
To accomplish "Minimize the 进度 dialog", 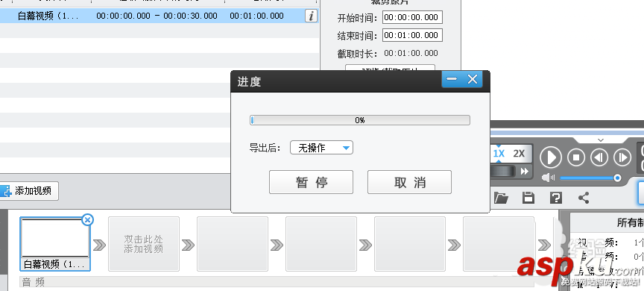I will [452, 79].
